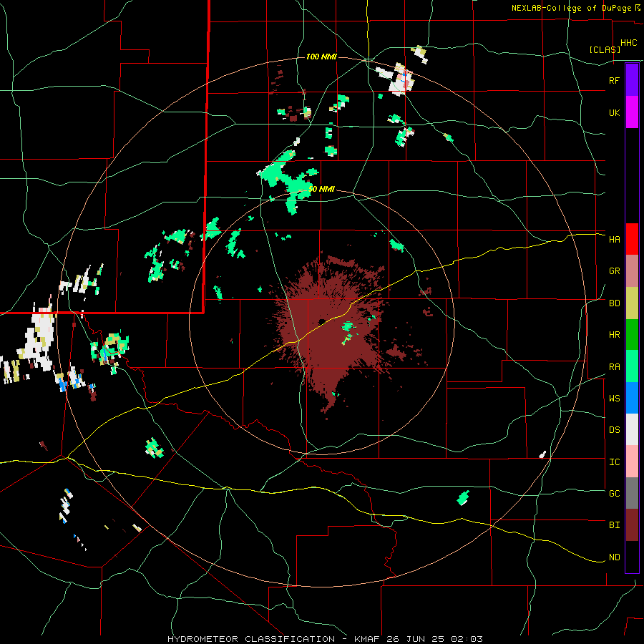
Task: Click the WS blue legend block
Action: tap(632, 398)
